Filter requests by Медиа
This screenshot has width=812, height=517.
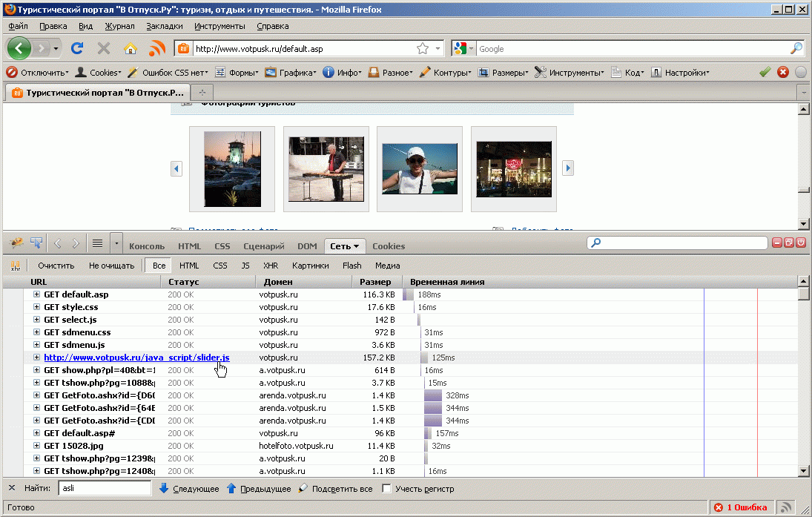[387, 266]
